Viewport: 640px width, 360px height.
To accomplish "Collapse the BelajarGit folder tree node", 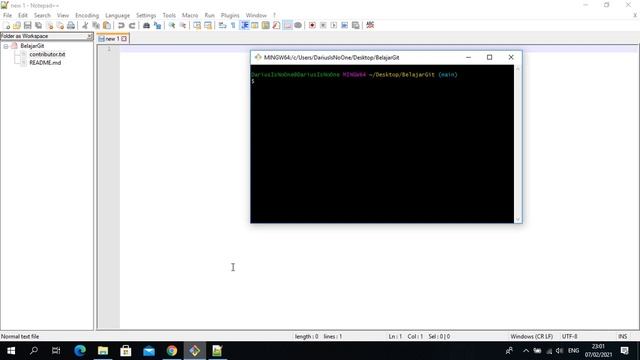I will coord(6,46).
